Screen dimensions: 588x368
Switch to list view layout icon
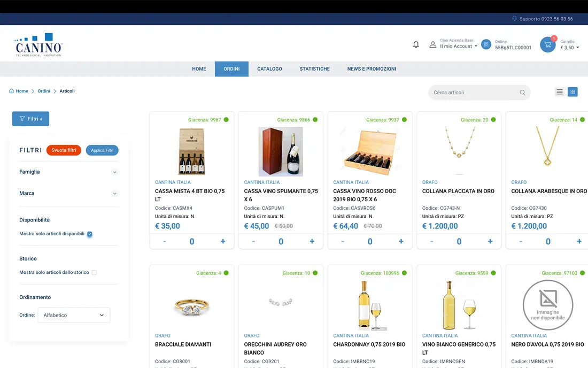pyautogui.click(x=560, y=92)
